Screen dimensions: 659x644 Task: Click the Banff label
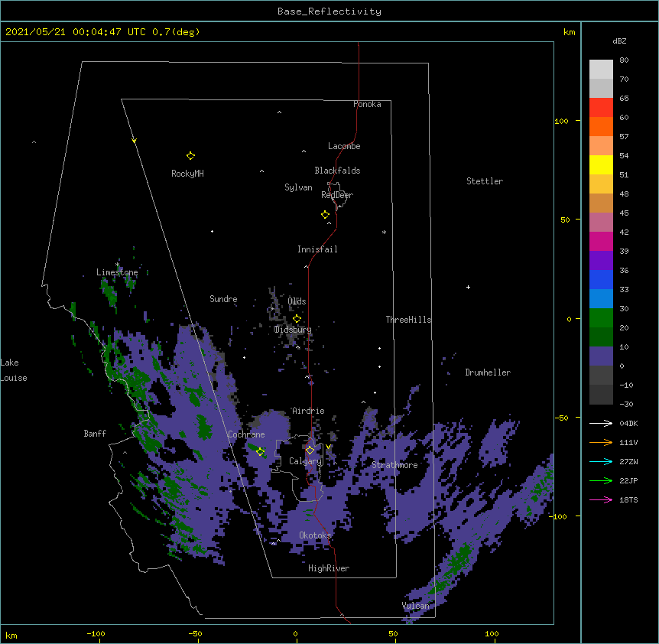(95, 434)
